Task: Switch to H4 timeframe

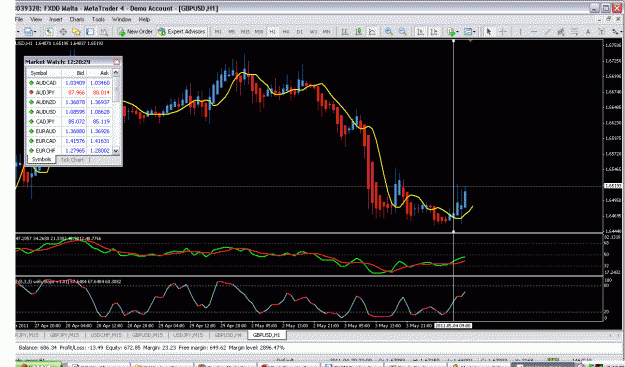Action: point(286,31)
